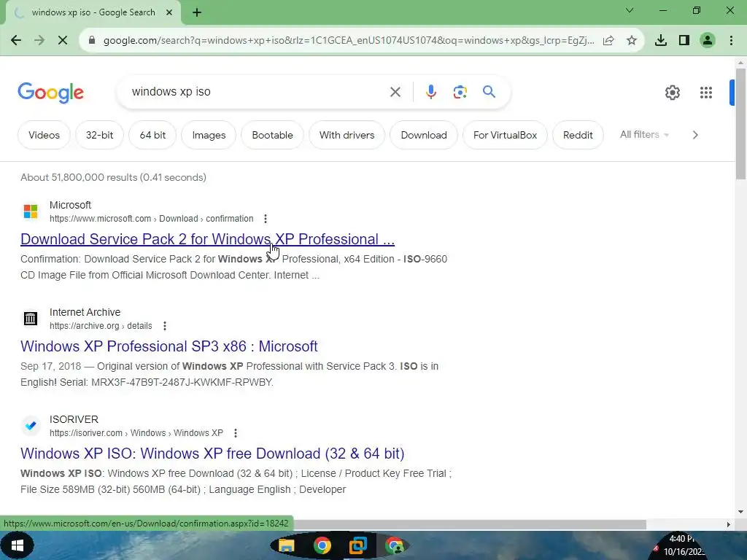Click the Chrome icon in the taskbar
This screenshot has height=560, width=747.
(x=322, y=545)
